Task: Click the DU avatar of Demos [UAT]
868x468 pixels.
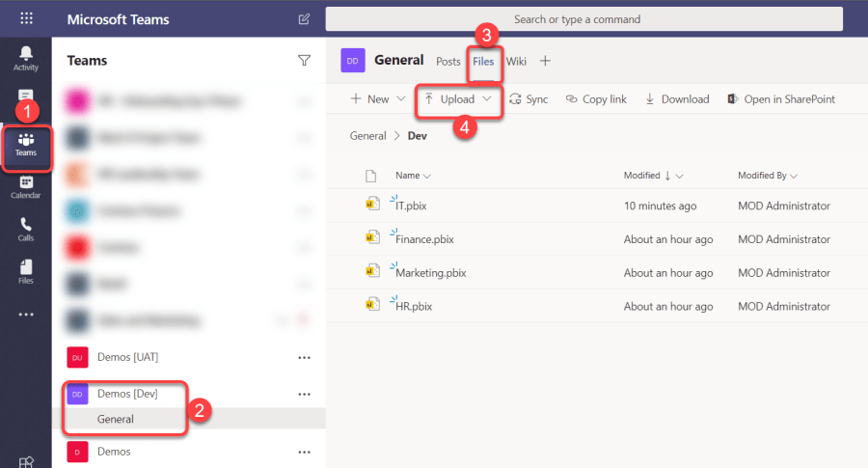Action: coord(77,358)
